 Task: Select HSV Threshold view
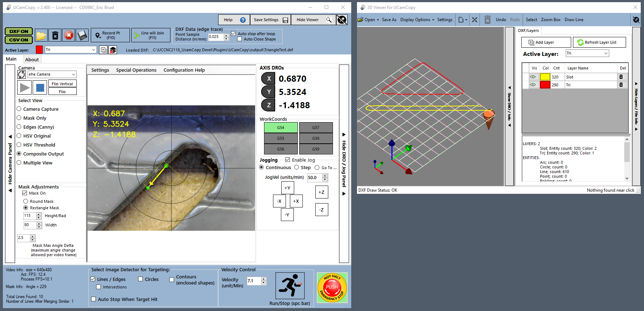pos(19,145)
